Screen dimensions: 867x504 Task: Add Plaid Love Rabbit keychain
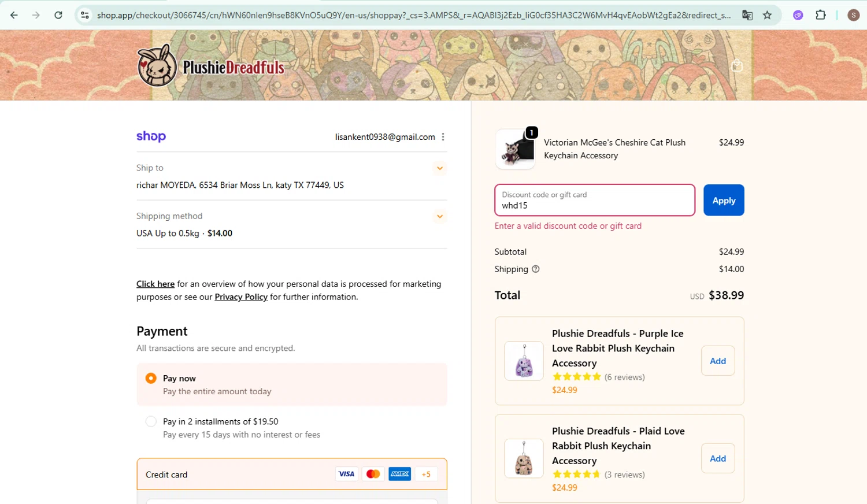[x=718, y=458]
